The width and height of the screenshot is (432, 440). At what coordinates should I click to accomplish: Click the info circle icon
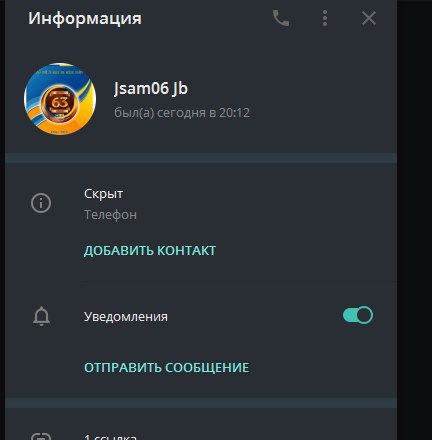[x=41, y=203]
